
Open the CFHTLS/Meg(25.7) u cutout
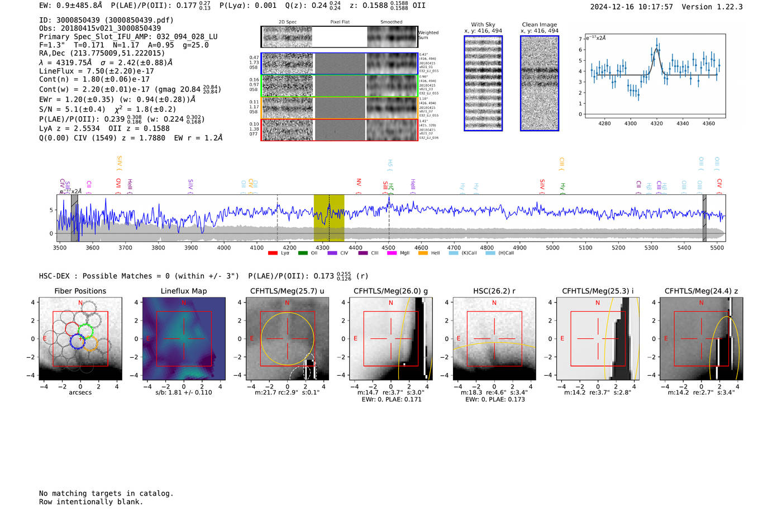point(287,339)
